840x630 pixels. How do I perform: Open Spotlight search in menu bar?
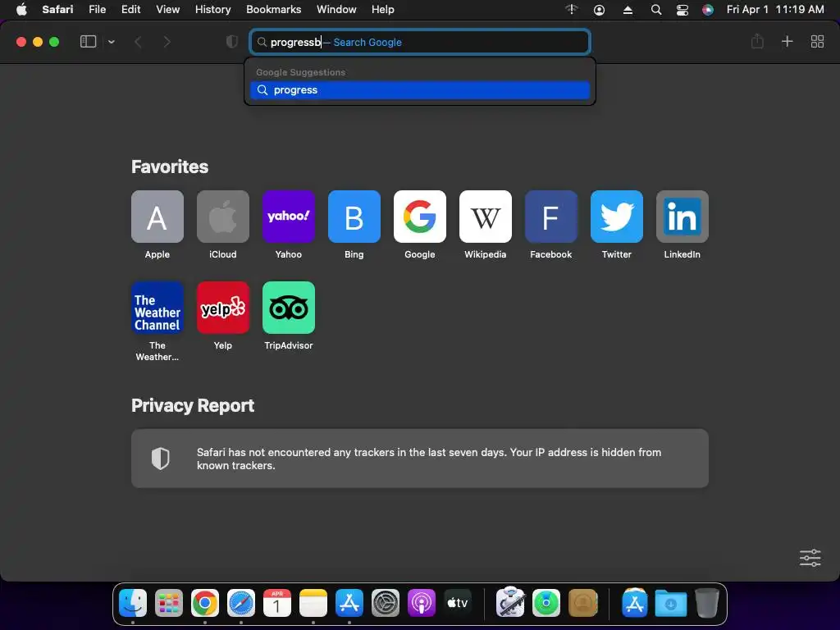click(655, 10)
